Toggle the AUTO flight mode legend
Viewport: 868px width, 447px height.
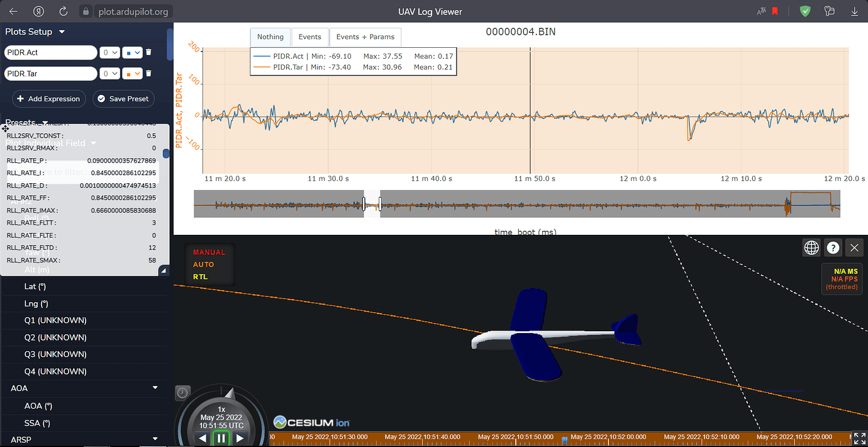coord(203,264)
